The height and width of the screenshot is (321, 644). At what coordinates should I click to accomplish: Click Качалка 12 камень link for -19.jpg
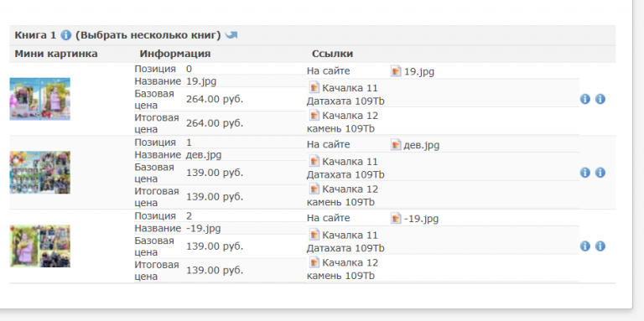(342, 269)
